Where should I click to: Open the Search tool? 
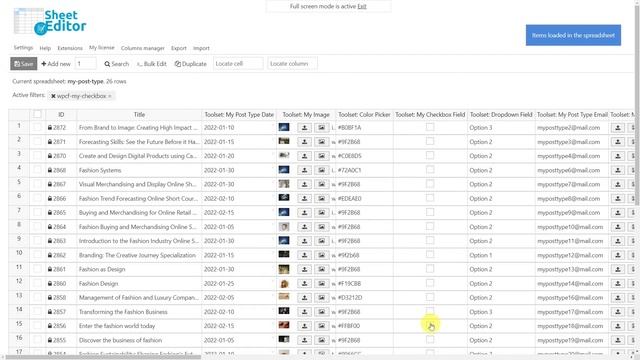tap(116, 64)
